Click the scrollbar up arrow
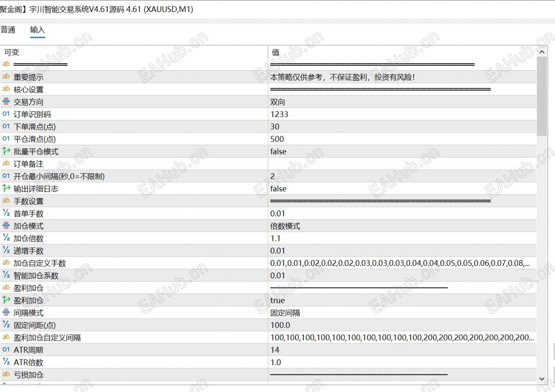555x392 pixels. pos(543,51)
